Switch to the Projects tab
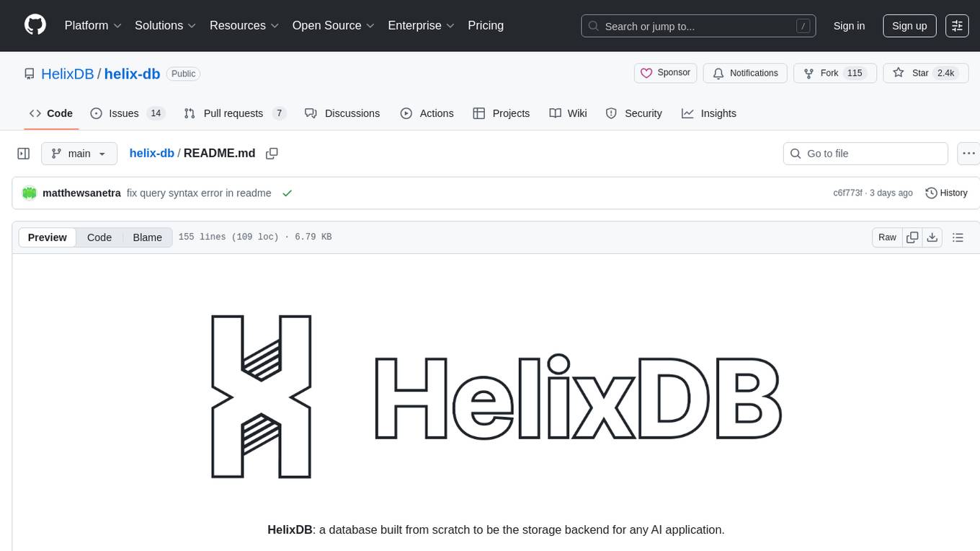This screenshot has width=980, height=551. click(x=502, y=113)
